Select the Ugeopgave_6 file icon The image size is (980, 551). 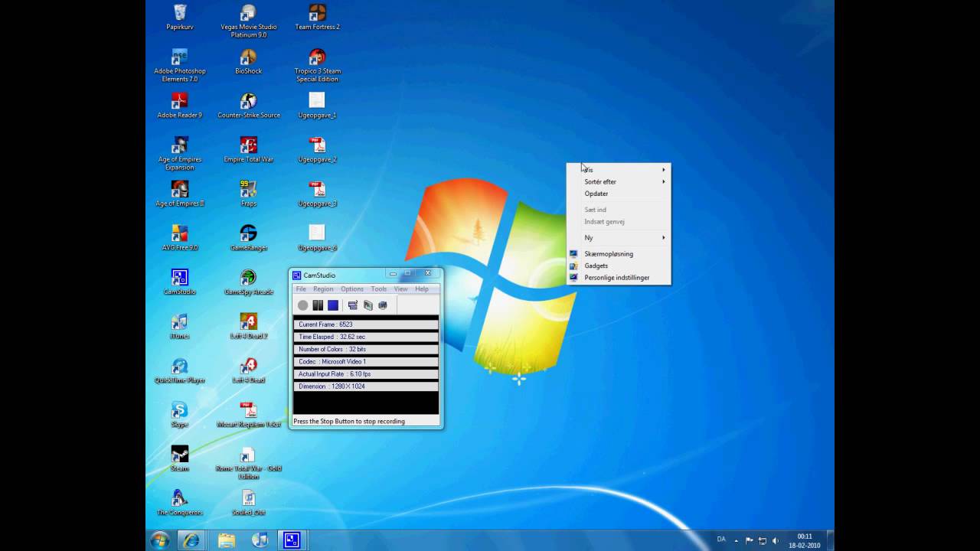point(317,238)
